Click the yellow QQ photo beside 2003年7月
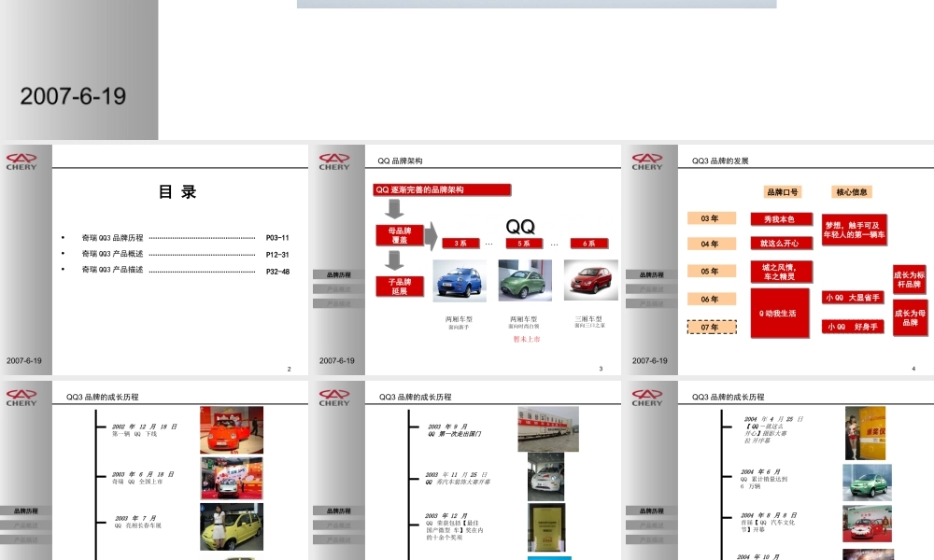Screen dimensions: 934x560 tap(232, 526)
